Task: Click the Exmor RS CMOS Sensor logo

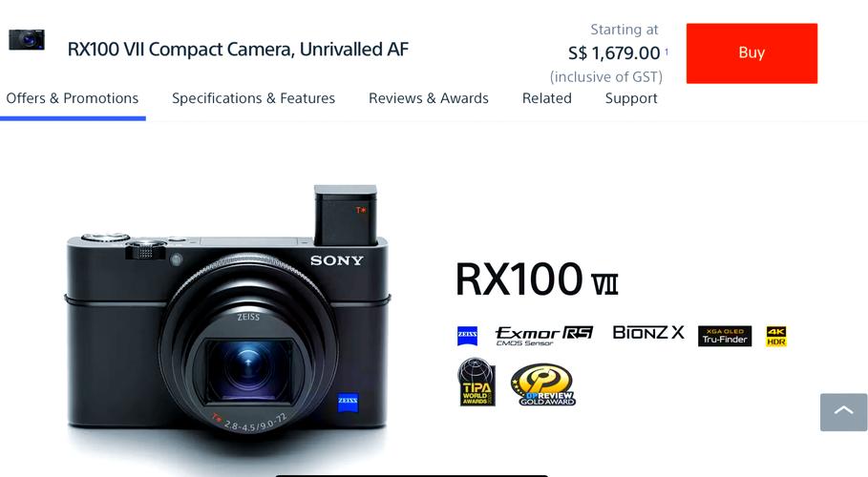Action: [x=544, y=336]
